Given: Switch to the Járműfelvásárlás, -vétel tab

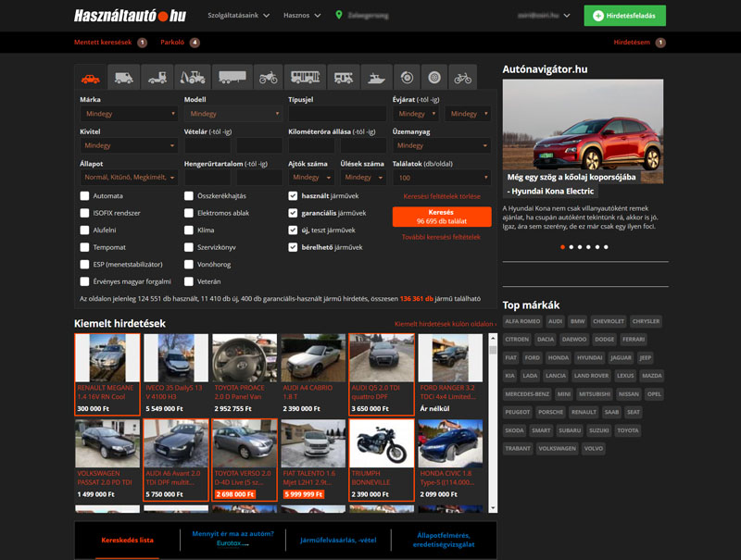Looking at the screenshot, I should 338,540.
